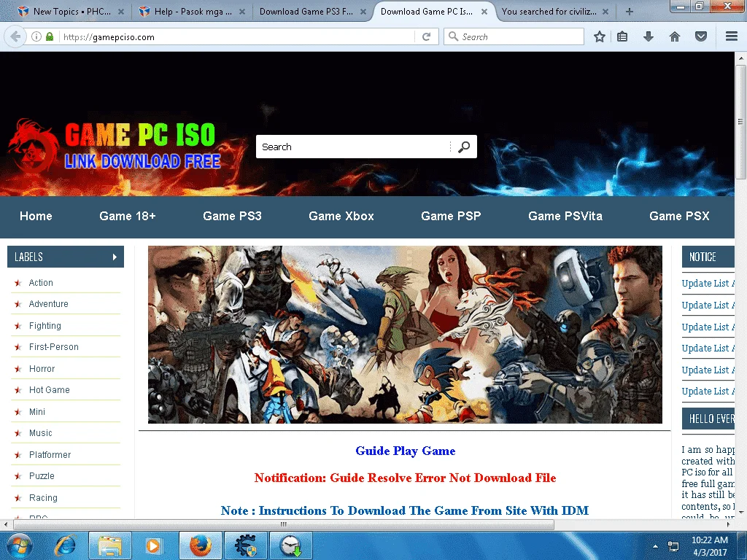
Task: Open the Home menu item
Action: click(x=36, y=216)
